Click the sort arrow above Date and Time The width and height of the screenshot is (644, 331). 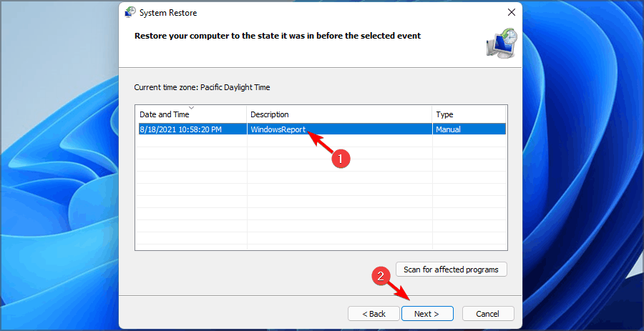tap(191, 108)
